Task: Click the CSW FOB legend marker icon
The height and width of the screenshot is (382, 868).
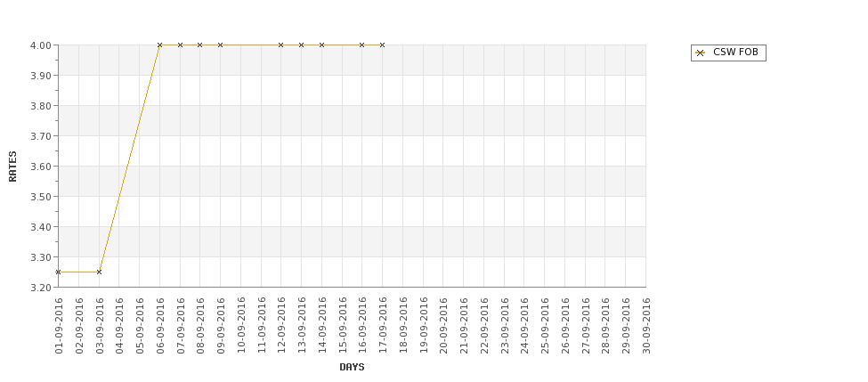Action: pos(701,53)
